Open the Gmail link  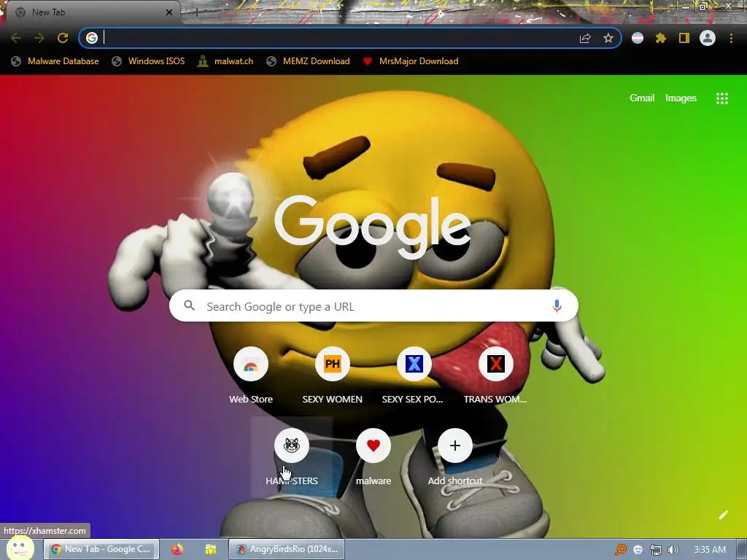pyautogui.click(x=642, y=98)
